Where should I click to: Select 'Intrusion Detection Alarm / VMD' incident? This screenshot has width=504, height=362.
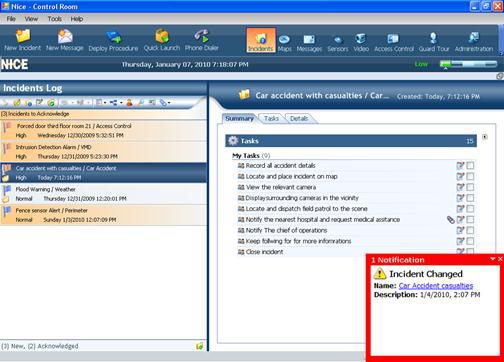pos(103,152)
